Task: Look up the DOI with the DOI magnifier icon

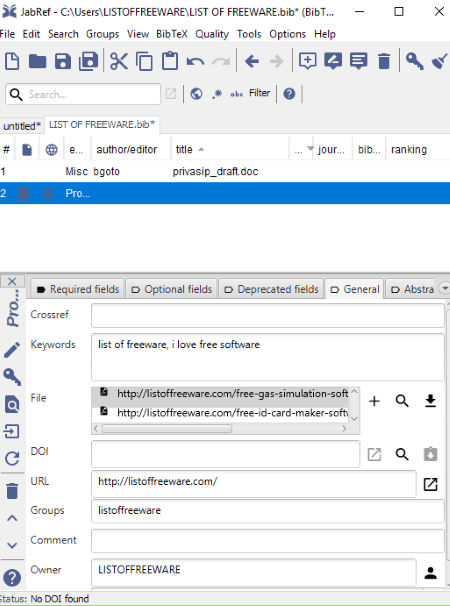Action: [402, 454]
